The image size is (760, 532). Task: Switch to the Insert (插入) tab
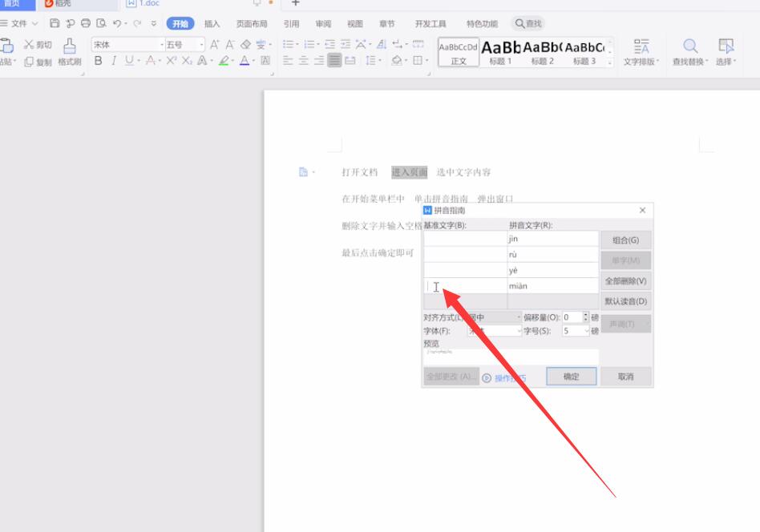(212, 24)
